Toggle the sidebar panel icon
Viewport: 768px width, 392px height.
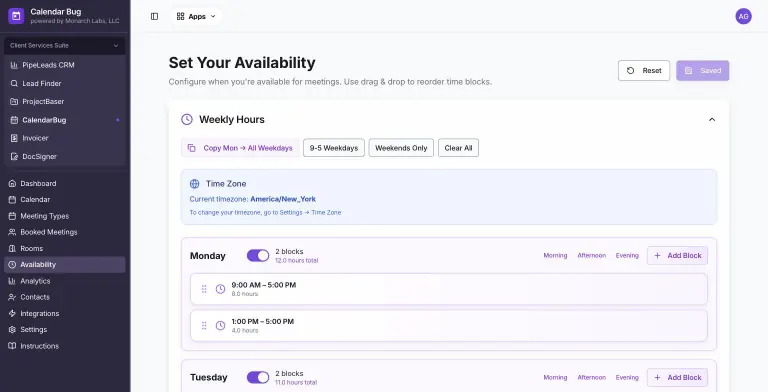(154, 17)
